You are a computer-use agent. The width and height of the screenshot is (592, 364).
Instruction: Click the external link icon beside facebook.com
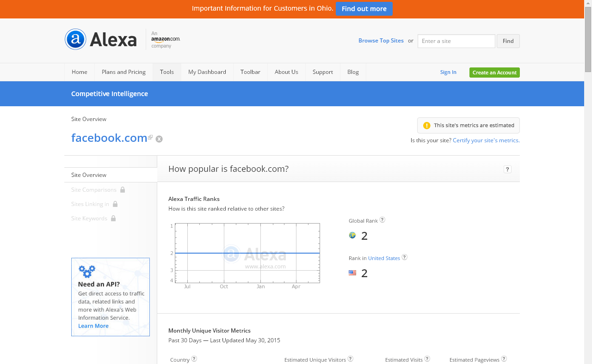point(150,137)
